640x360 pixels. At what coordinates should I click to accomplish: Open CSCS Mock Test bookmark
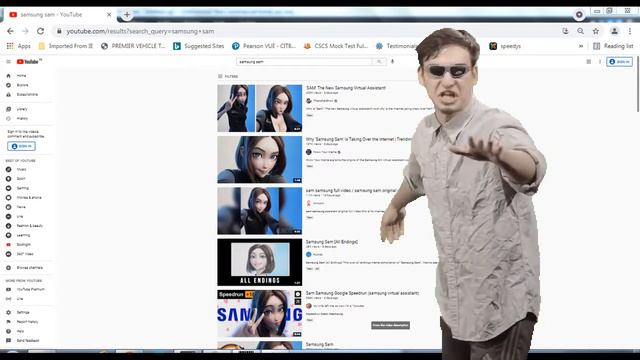[x=336, y=46]
